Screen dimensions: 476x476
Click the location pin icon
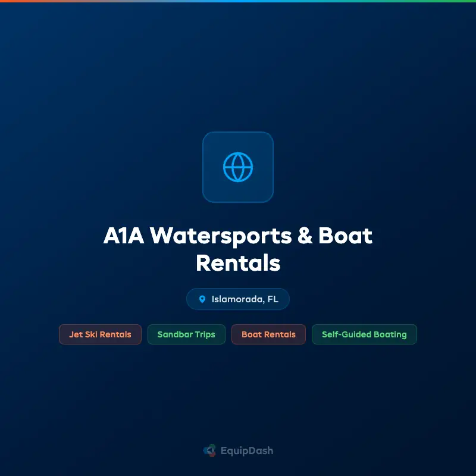click(x=202, y=299)
